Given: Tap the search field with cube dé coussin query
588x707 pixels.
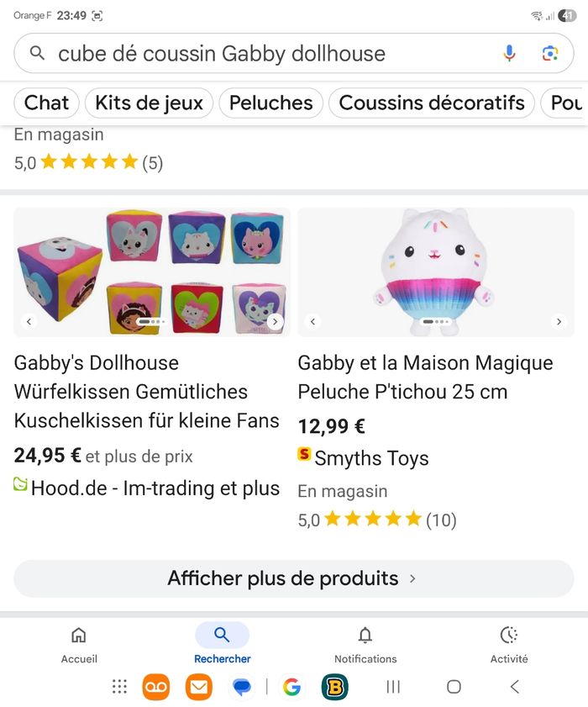Looking at the screenshot, I should point(252,53).
